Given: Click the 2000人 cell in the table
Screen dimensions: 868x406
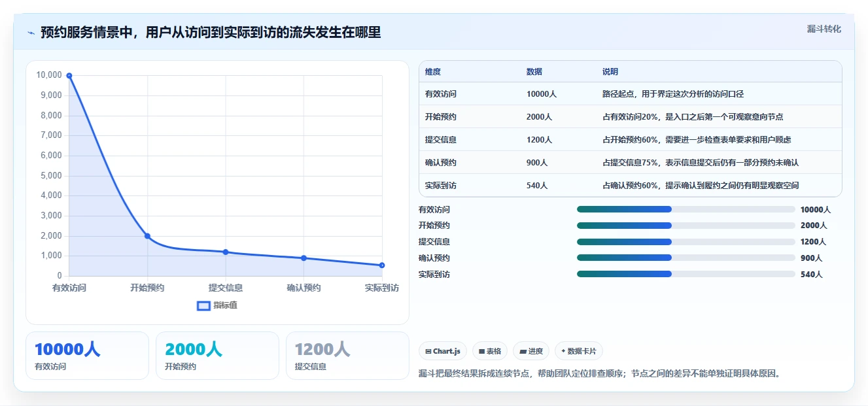Looking at the screenshot, I should point(540,117).
